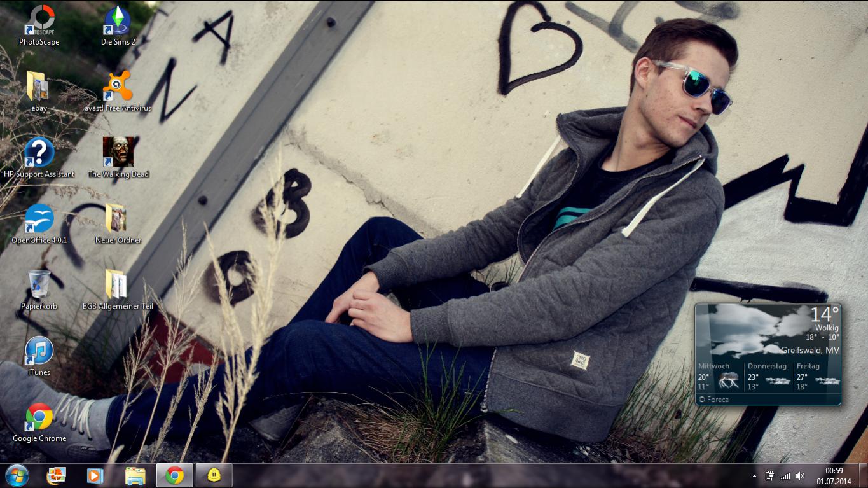Open the taskbar clock and date
The width and height of the screenshot is (868, 488).
coord(834,476)
